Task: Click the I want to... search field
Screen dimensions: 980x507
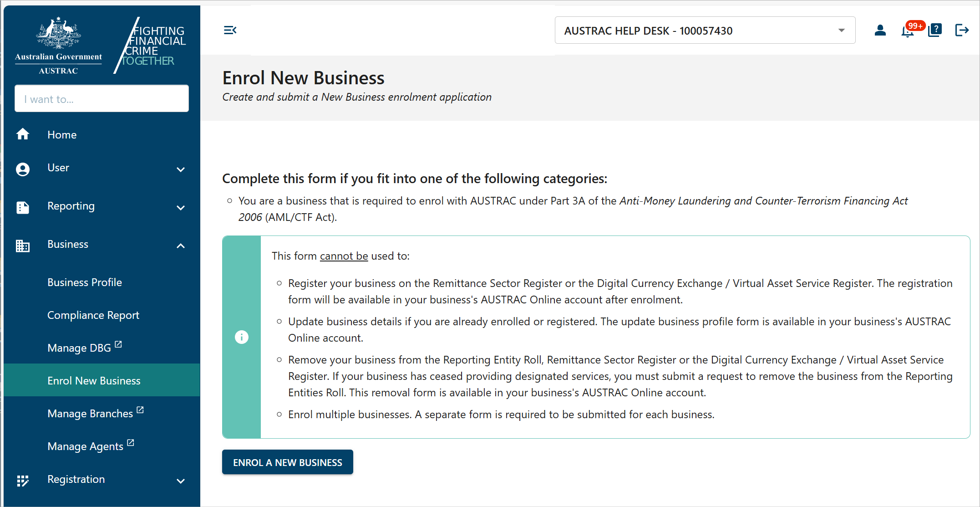Action: point(102,98)
